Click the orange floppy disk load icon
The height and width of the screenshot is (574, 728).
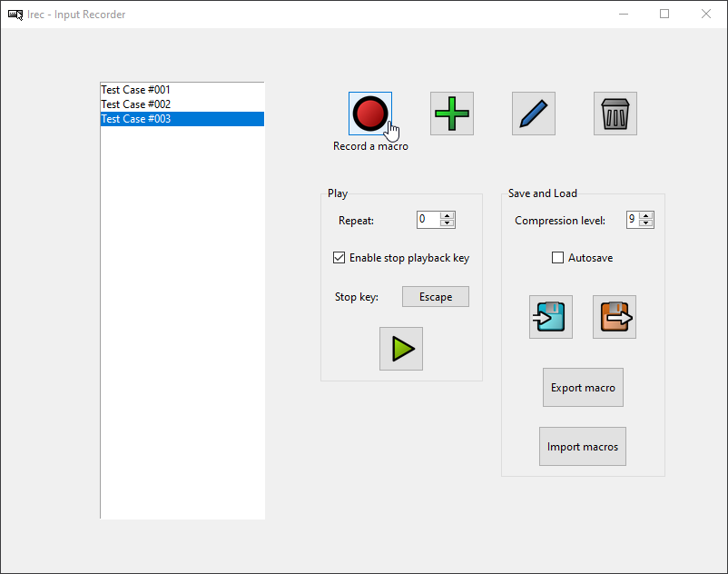[615, 317]
